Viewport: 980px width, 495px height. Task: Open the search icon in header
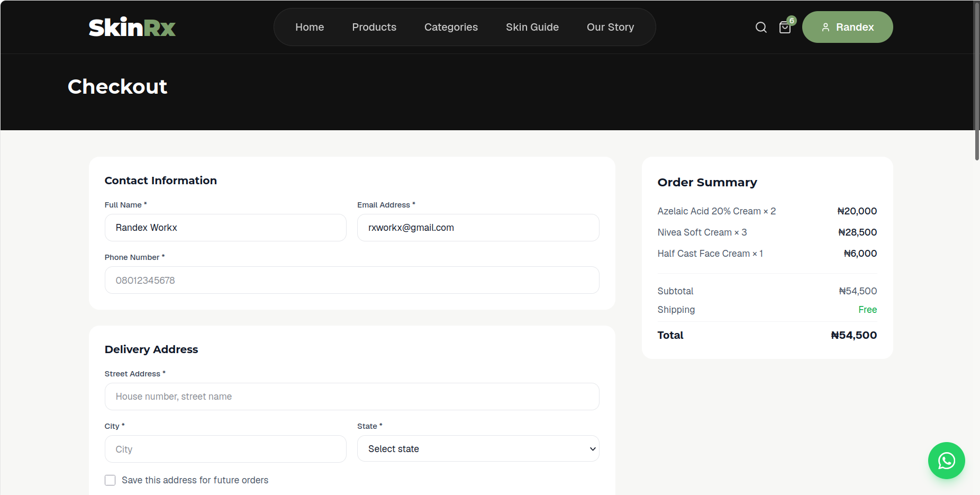tap(761, 27)
